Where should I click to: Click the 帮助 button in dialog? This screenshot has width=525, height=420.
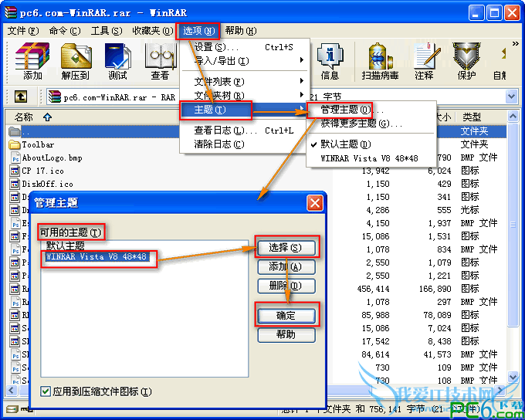pyautogui.click(x=286, y=334)
